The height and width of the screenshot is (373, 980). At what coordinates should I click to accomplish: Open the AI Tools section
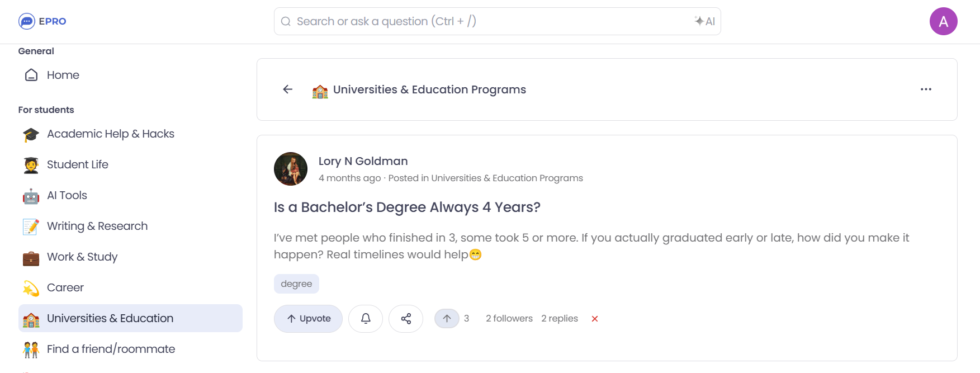(x=67, y=195)
